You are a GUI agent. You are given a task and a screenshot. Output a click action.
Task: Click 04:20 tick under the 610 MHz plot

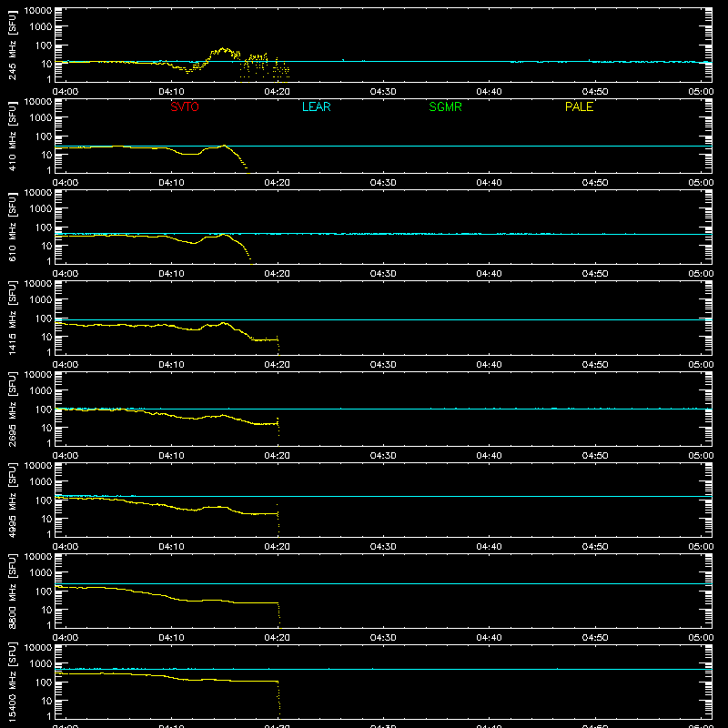(278, 274)
